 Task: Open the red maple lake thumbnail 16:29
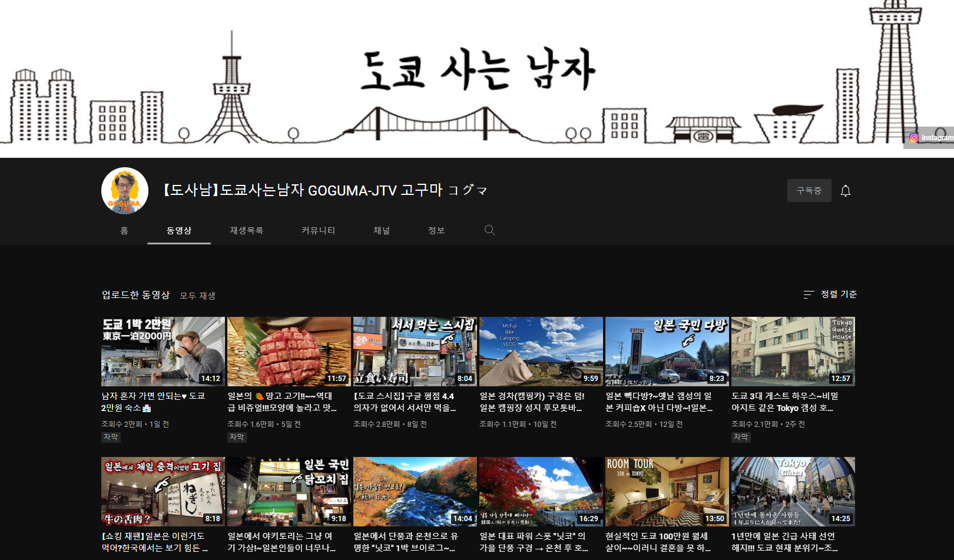(x=541, y=492)
